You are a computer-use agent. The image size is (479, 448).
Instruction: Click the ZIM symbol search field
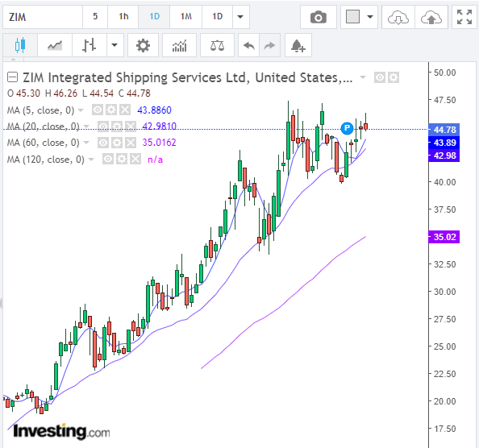pyautogui.click(x=43, y=17)
